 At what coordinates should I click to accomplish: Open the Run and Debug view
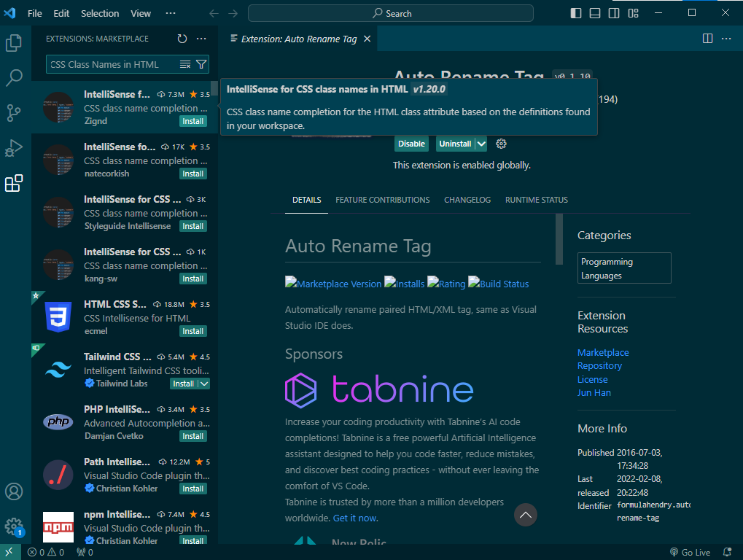click(x=14, y=148)
